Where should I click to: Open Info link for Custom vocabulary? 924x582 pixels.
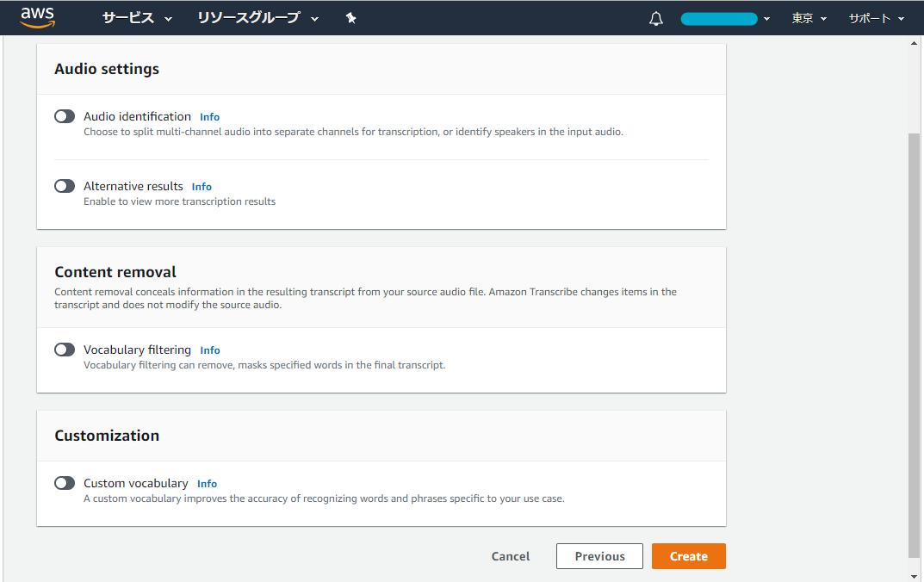click(x=207, y=484)
